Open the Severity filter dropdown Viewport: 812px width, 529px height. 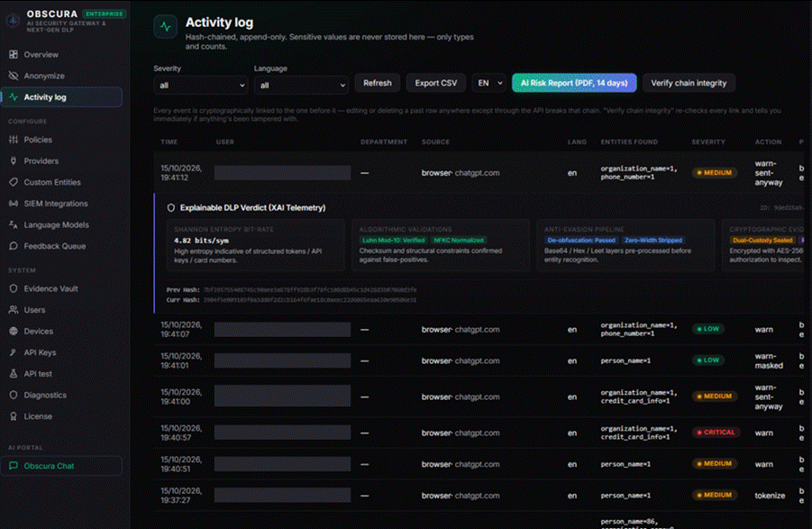coord(200,86)
